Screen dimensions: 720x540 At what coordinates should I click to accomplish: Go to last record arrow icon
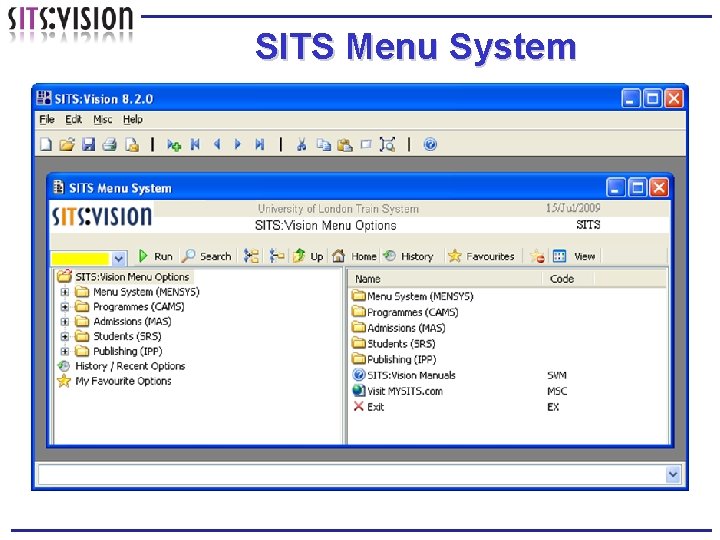pyautogui.click(x=259, y=145)
